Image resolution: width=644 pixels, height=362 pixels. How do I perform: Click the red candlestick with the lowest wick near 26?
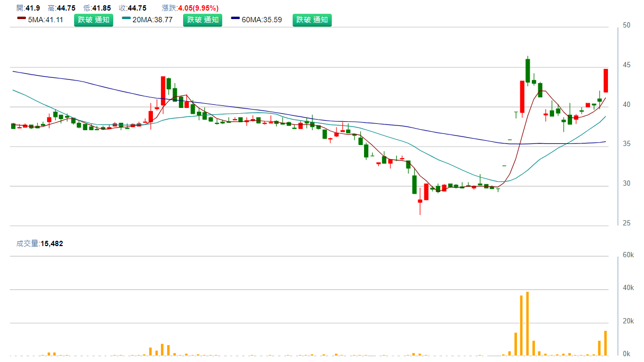(x=420, y=201)
